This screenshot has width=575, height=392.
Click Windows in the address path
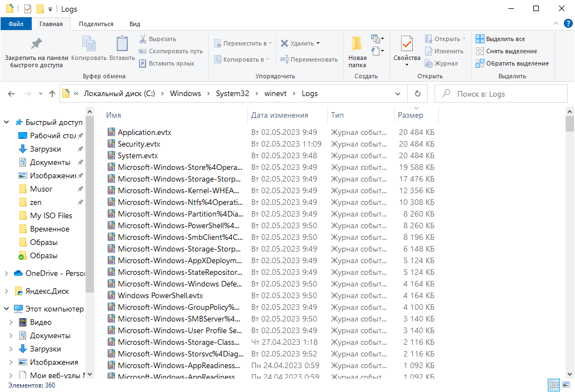186,93
